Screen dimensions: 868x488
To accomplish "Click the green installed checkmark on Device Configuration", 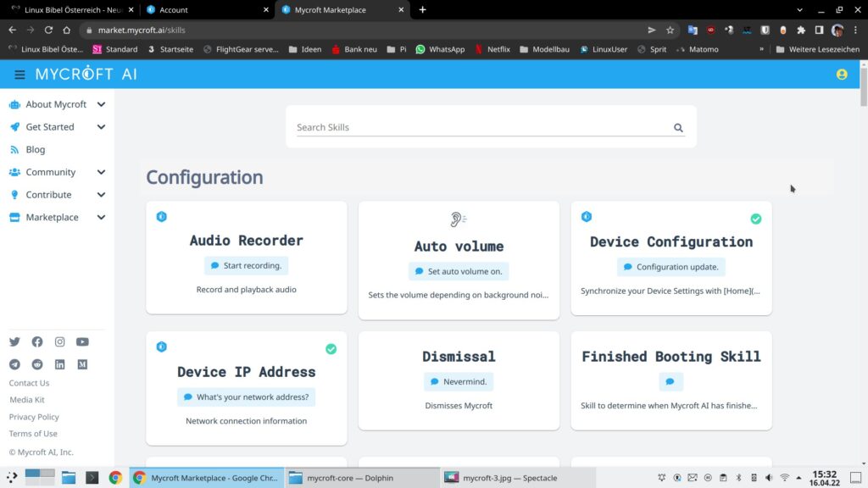I will (755, 219).
